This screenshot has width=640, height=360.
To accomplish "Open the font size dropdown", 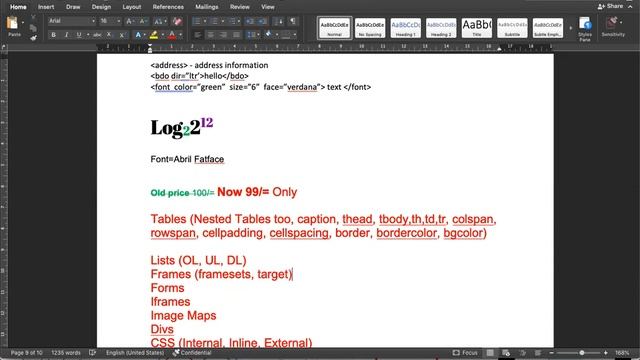I will click(x=118, y=21).
